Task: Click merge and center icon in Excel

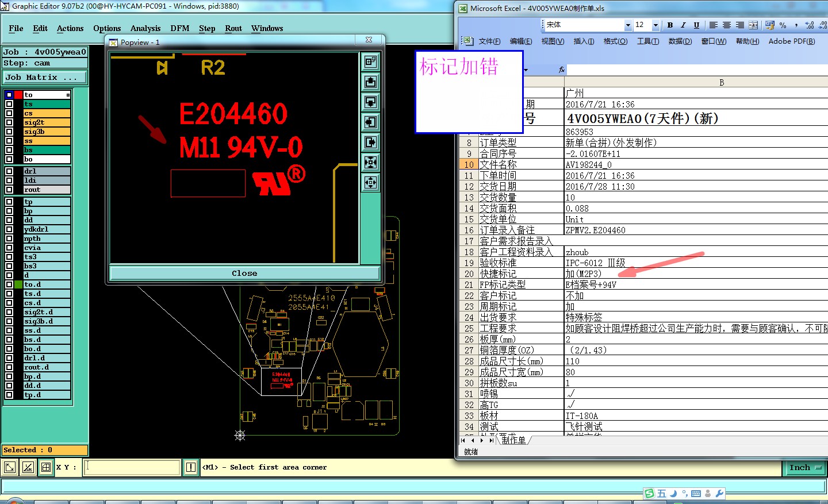Action: click(x=753, y=25)
